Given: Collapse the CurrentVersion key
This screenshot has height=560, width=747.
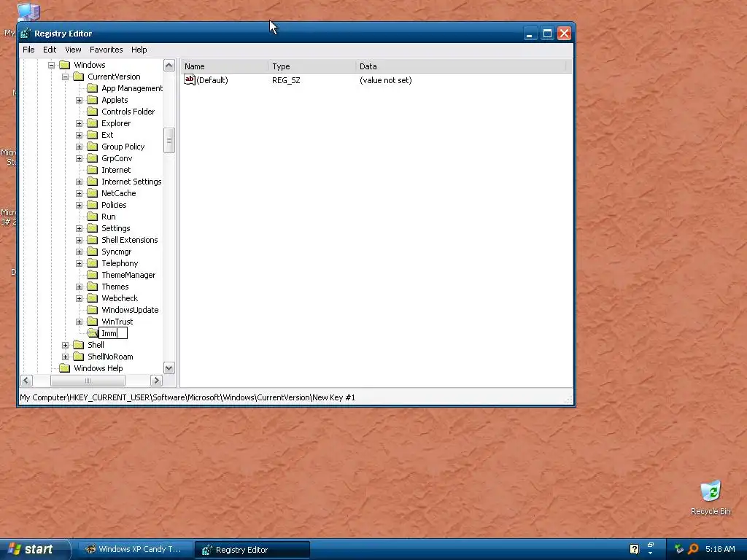Looking at the screenshot, I should tap(65, 77).
